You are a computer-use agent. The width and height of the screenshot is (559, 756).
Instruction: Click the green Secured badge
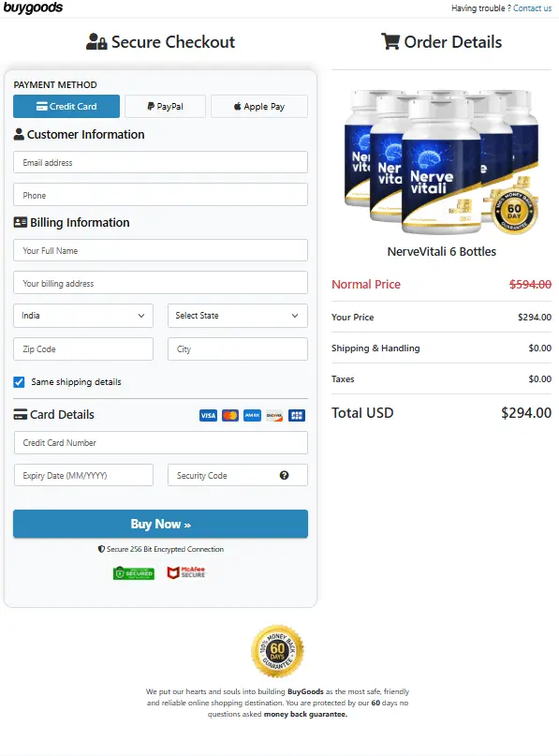click(134, 572)
